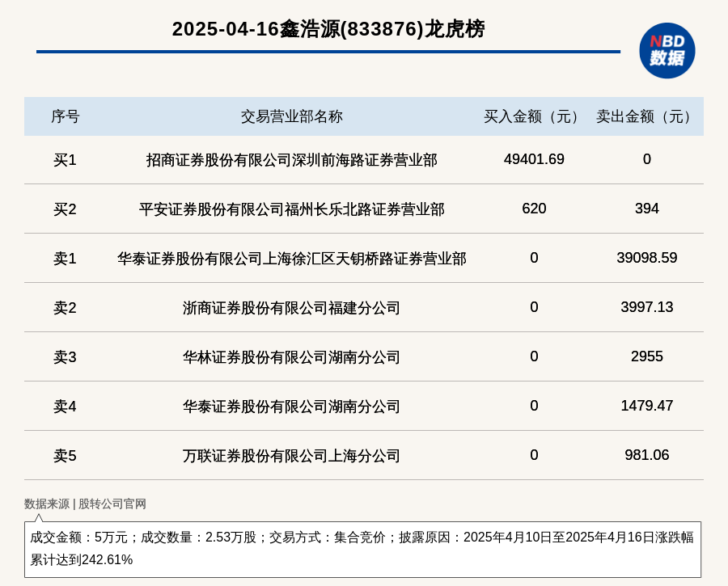Select 万联证券股份有限公司上海分公司
This screenshot has height=586, width=728.
click(x=291, y=456)
